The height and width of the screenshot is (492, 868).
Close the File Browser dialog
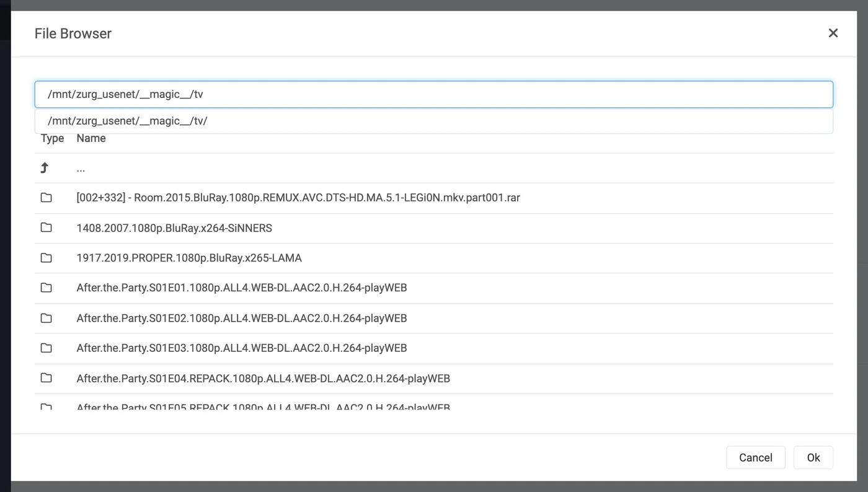pos(833,33)
